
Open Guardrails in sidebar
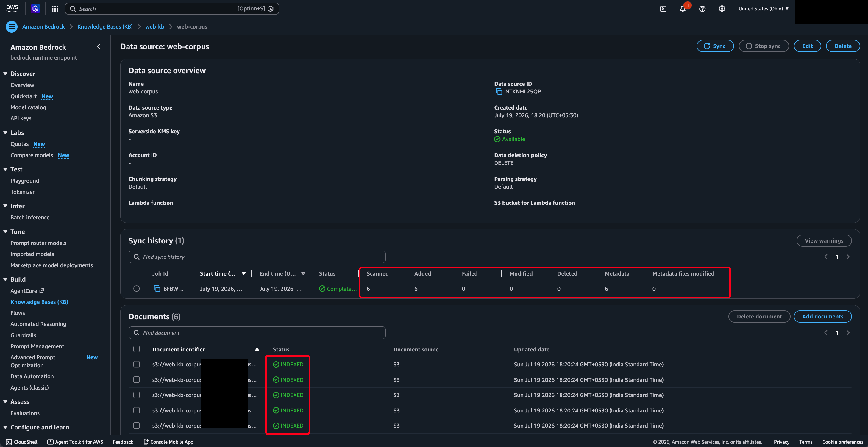23,335
